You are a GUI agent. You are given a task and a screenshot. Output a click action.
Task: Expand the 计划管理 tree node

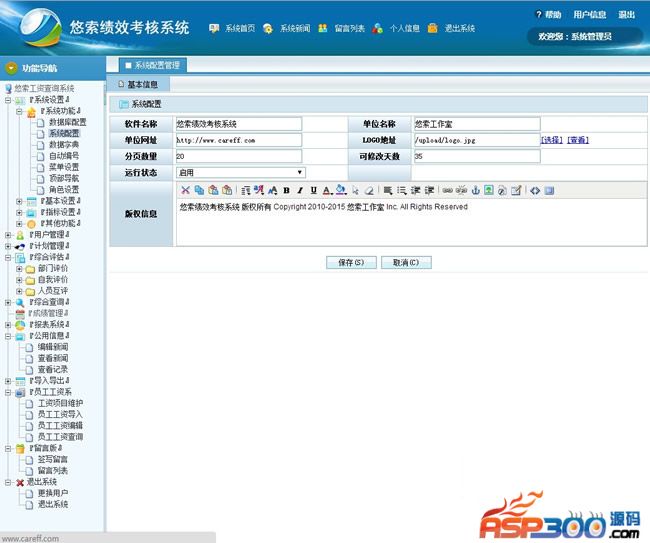pos(8,246)
